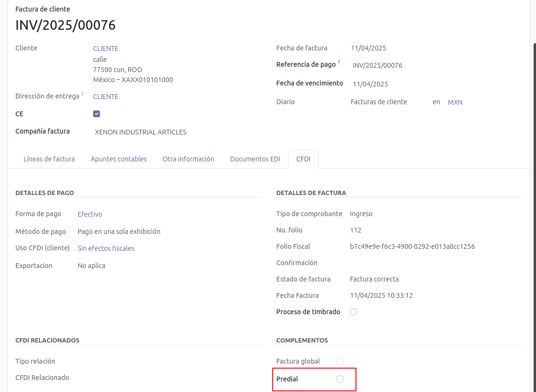Switch to Líneas de factura tab

(x=49, y=159)
